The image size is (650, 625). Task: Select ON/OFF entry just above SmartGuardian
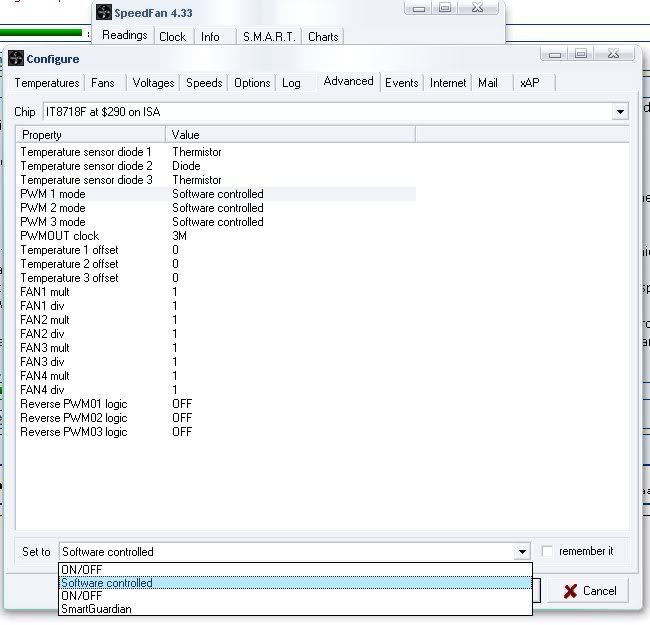coord(295,596)
